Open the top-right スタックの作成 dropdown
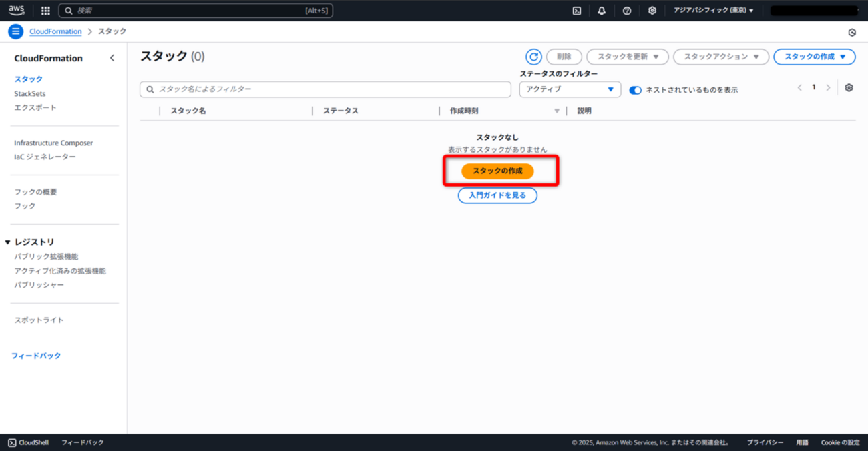 point(815,57)
